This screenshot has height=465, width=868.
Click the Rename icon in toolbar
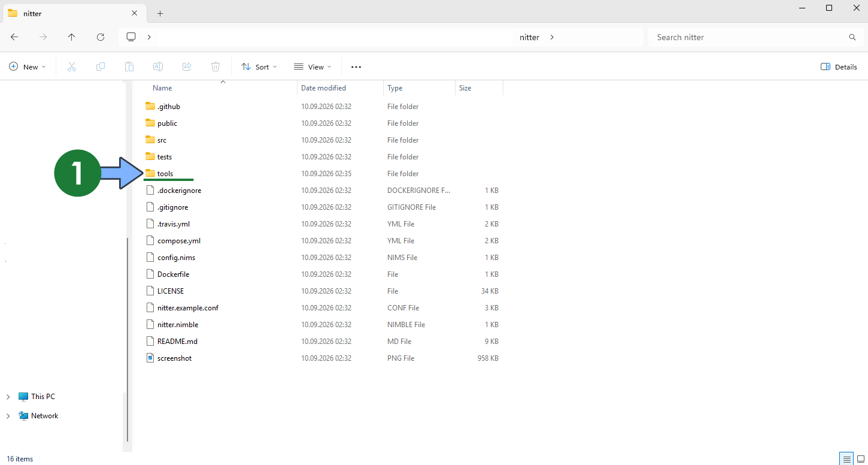[x=158, y=67]
